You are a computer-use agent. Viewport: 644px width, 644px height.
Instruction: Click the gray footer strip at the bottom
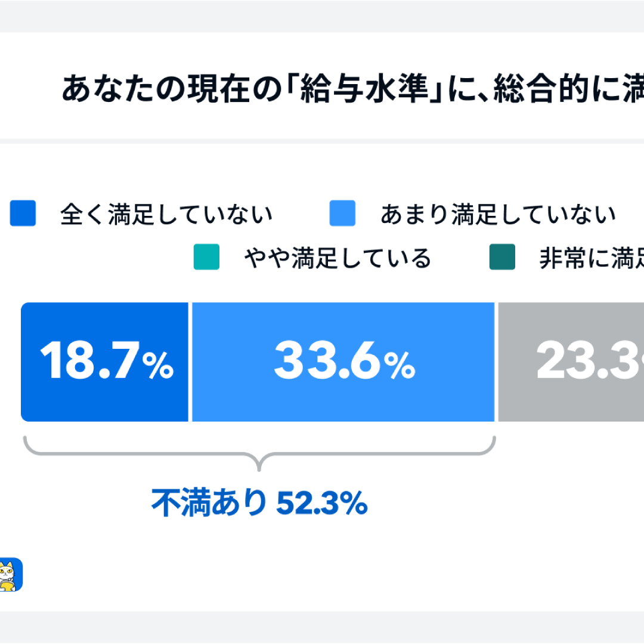[x=322, y=627]
